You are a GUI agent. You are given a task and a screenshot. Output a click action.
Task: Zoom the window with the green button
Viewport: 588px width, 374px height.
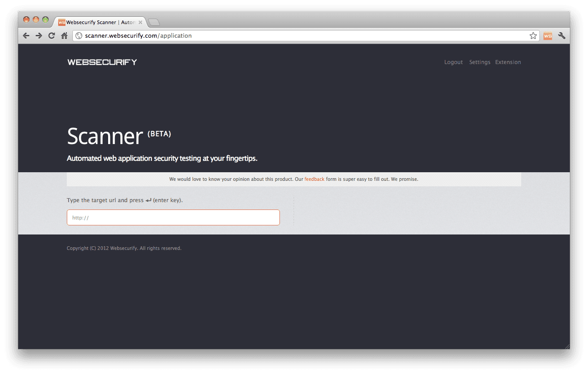45,20
